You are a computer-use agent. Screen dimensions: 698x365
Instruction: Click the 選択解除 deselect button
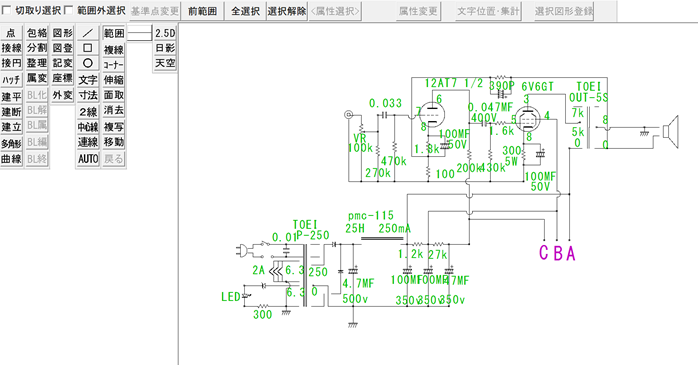tap(287, 11)
